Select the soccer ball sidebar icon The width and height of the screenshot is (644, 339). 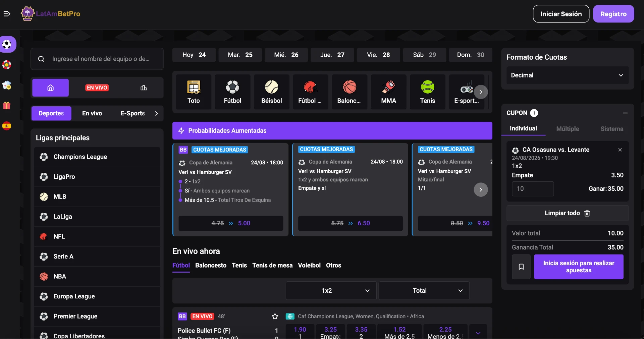pos(7,44)
